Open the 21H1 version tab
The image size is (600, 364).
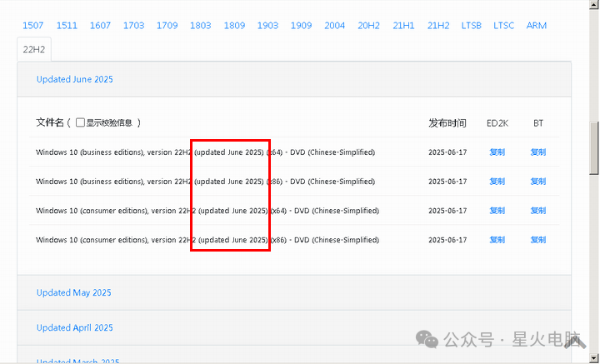click(403, 26)
